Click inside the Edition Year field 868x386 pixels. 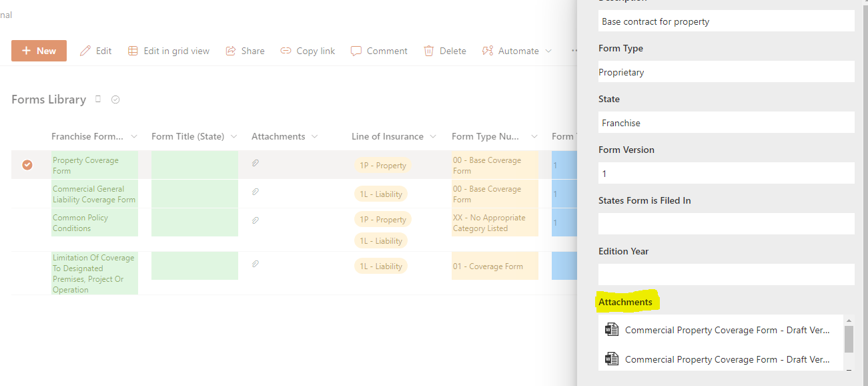[726, 274]
